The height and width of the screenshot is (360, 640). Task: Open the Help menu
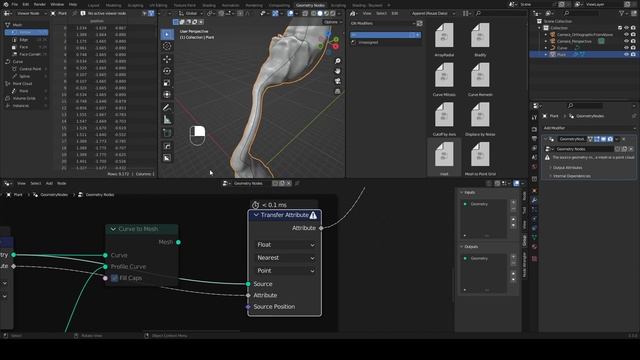73,4
